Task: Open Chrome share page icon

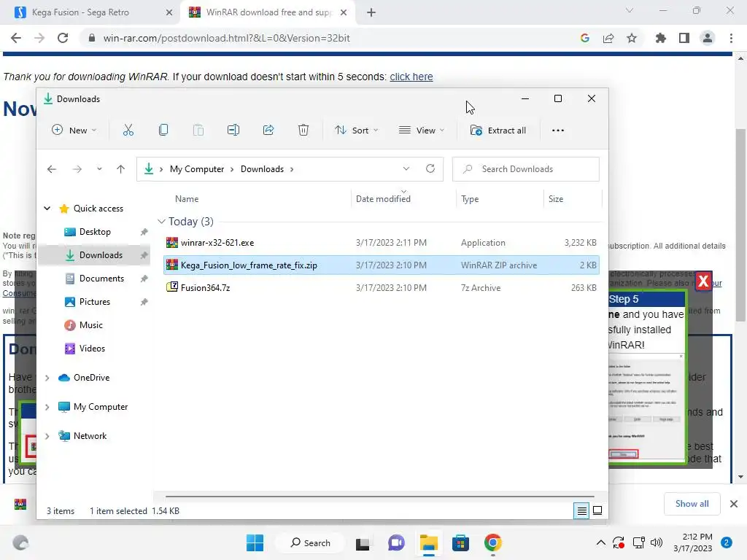Action: 608,38
